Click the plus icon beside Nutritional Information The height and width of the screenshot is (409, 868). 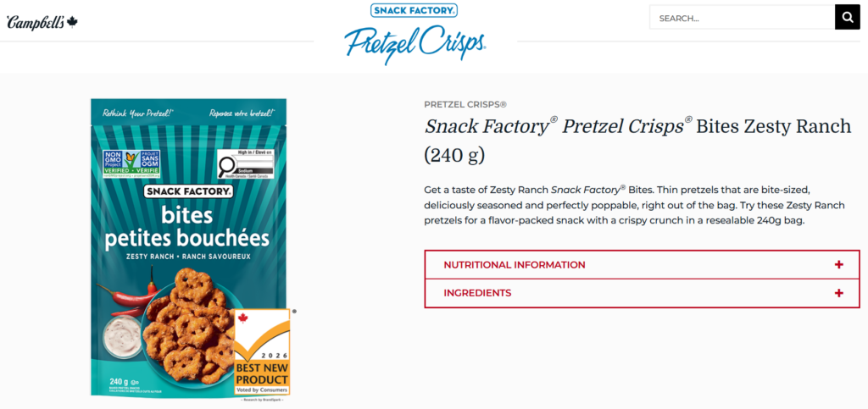(x=838, y=265)
